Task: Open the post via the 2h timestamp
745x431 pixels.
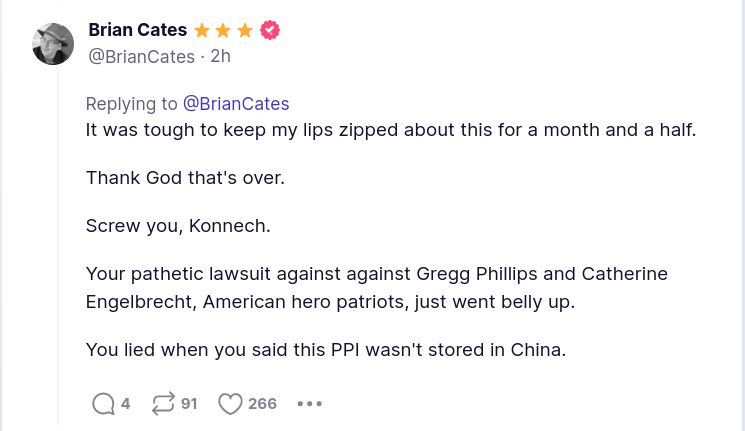Action: pos(220,56)
